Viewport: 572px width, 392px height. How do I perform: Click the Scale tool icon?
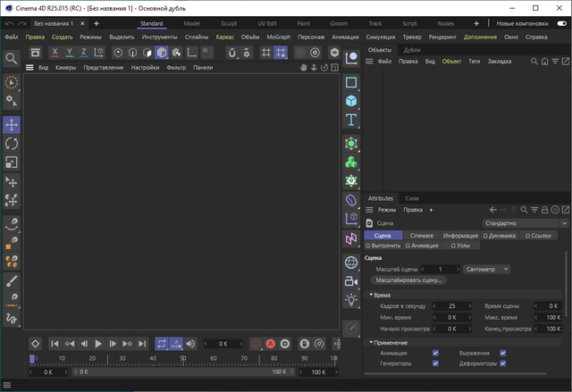coord(12,162)
